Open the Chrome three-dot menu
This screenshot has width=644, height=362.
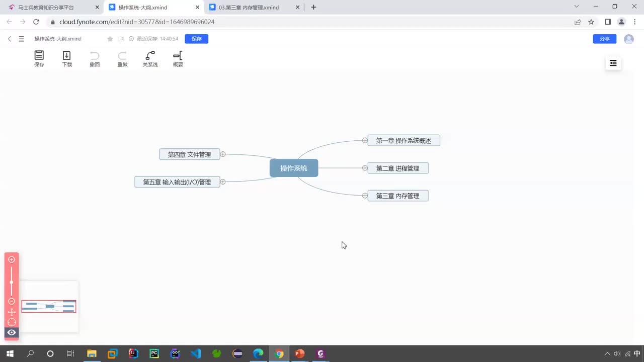pyautogui.click(x=634, y=22)
